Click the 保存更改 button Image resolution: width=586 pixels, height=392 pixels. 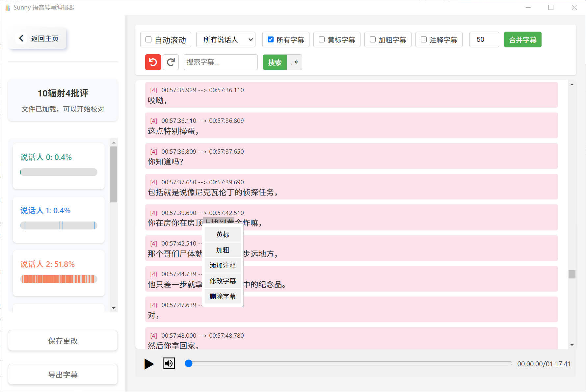coord(63,341)
